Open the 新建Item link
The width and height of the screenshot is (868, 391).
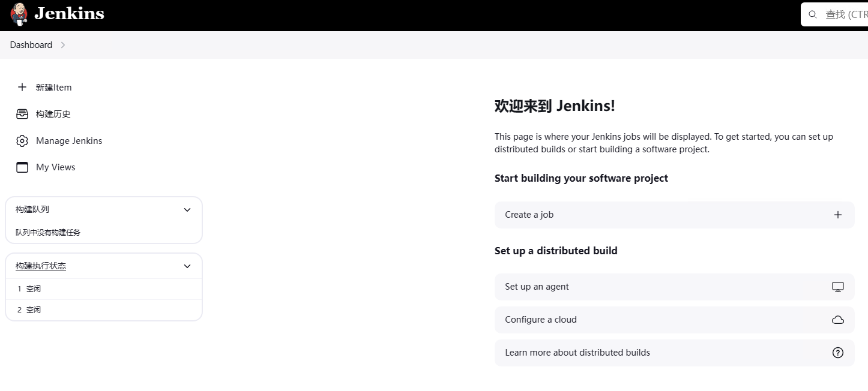click(53, 88)
